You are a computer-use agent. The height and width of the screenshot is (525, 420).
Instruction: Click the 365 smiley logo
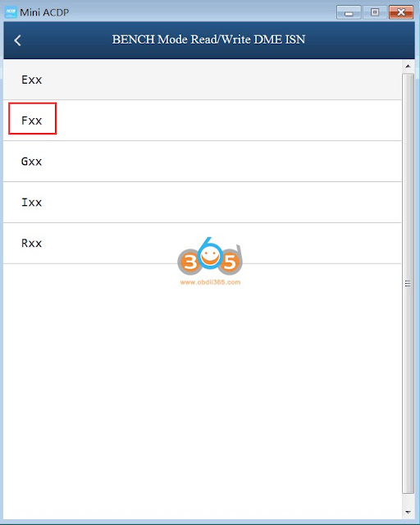[210, 257]
